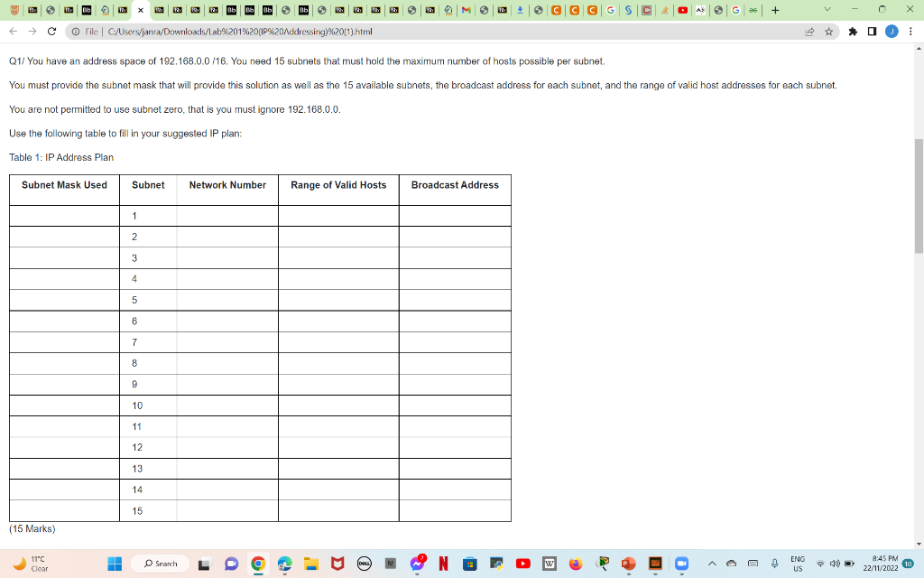The width and height of the screenshot is (924, 578).
Task: Bookmark this page with the star icon
Action: click(829, 30)
